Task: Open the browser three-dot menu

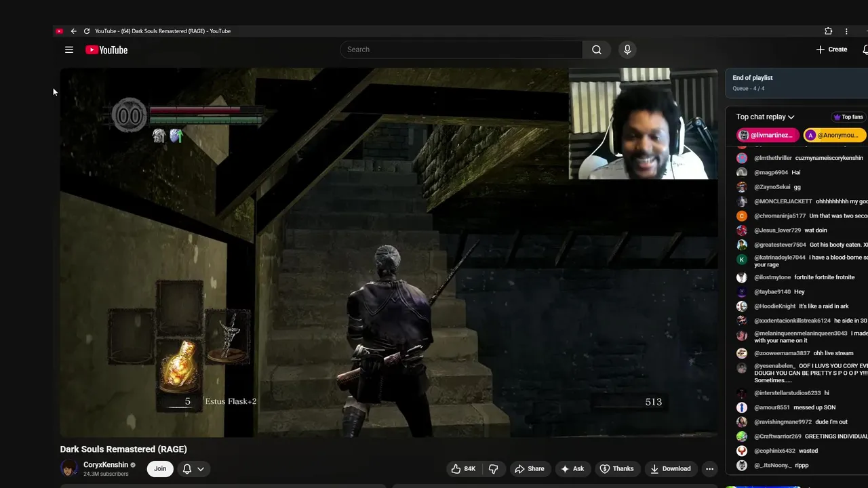Action: pos(846,31)
